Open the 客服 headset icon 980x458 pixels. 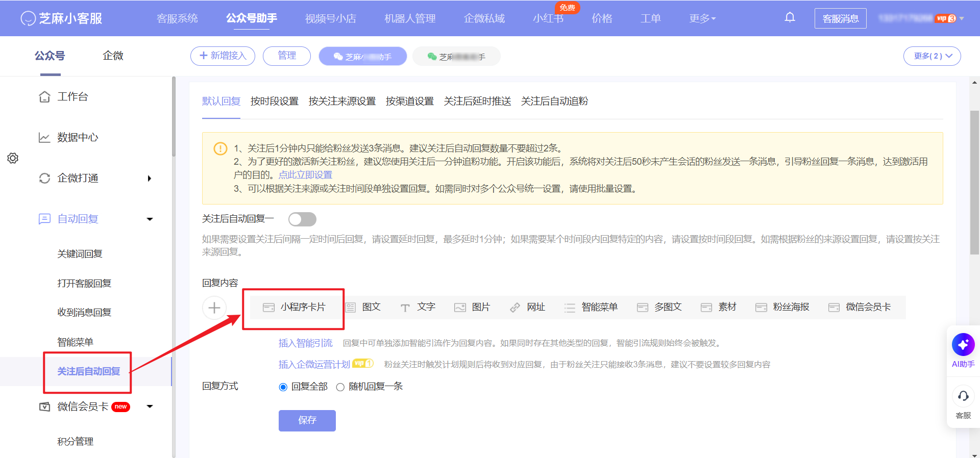click(963, 396)
